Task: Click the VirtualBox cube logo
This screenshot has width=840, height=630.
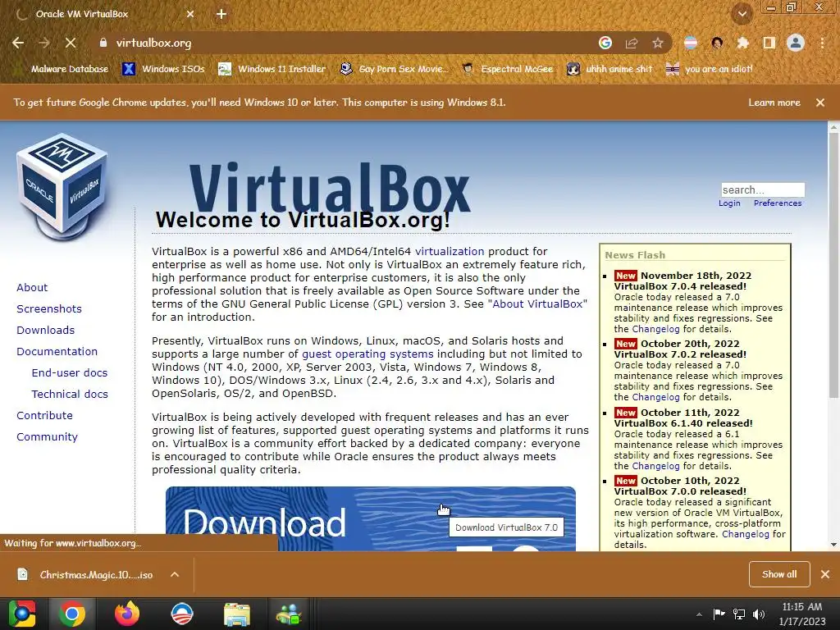Action: (62, 185)
